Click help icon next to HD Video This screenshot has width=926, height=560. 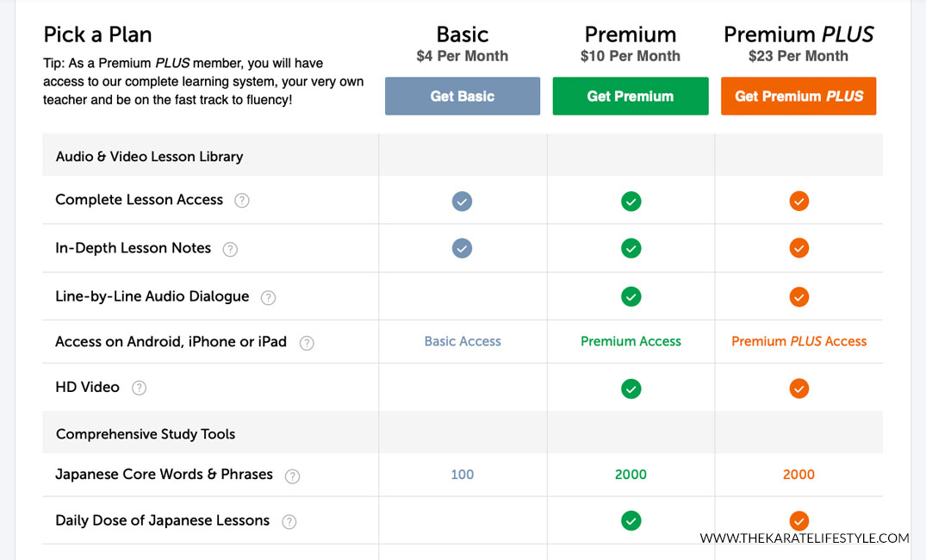tap(139, 388)
